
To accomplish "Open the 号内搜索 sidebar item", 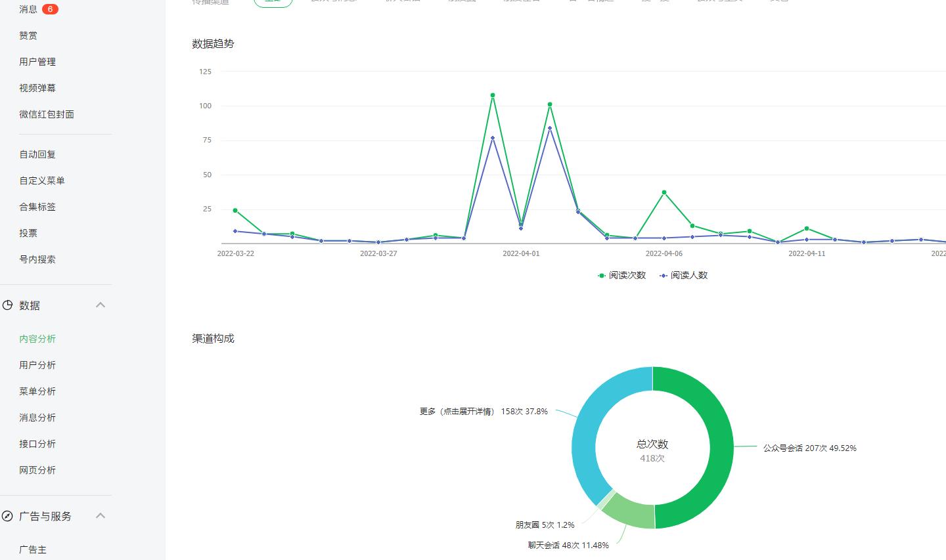I will coord(37,259).
